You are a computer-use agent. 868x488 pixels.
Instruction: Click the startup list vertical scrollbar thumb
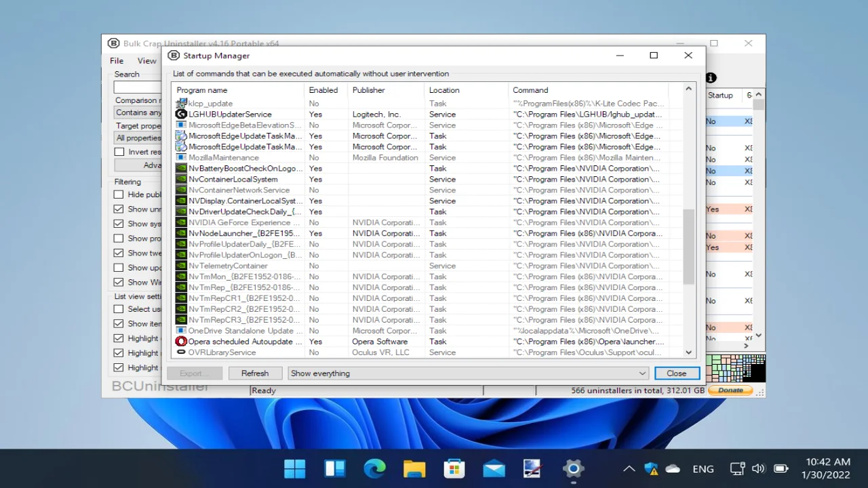click(x=689, y=247)
